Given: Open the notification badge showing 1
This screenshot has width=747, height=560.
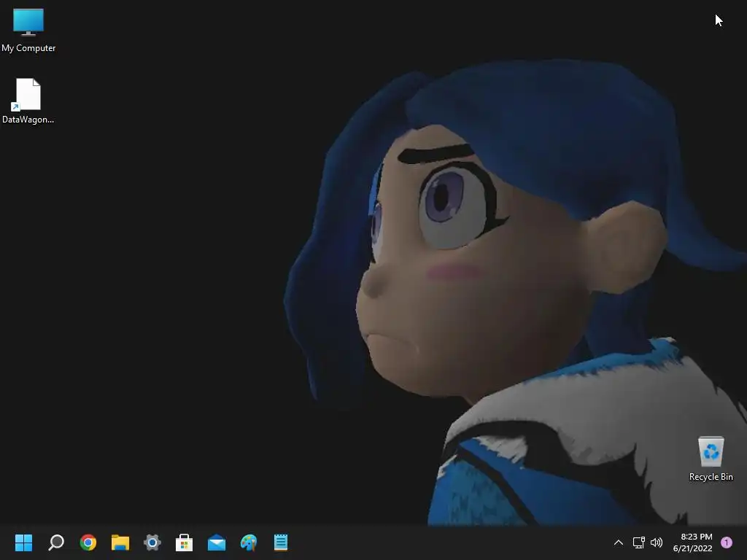Looking at the screenshot, I should coord(727,542).
